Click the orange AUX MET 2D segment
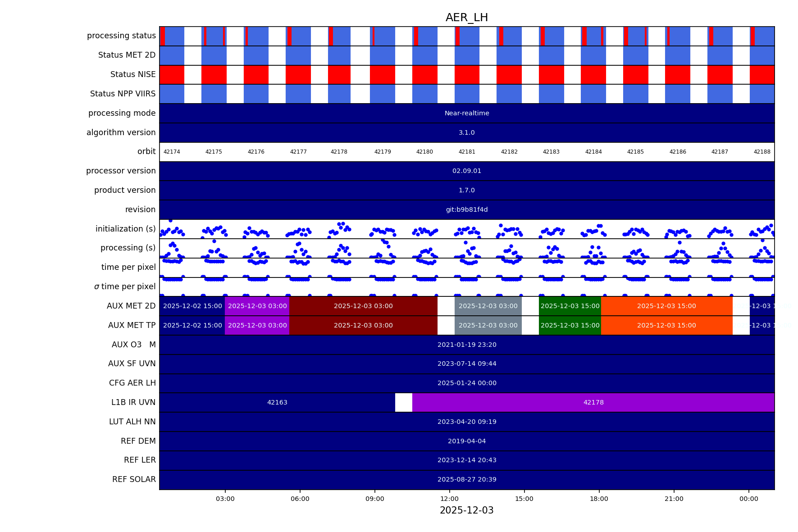This screenshot has width=798, height=532. 666,306
